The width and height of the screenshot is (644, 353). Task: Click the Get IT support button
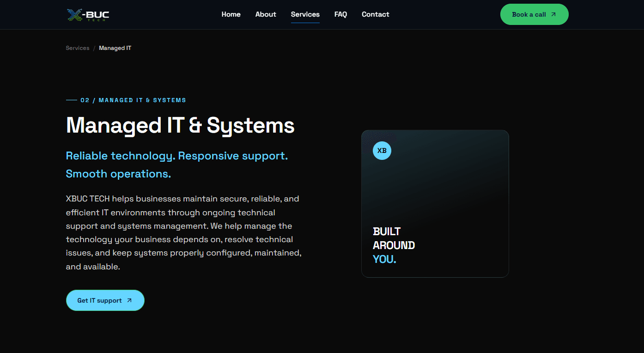(105, 300)
